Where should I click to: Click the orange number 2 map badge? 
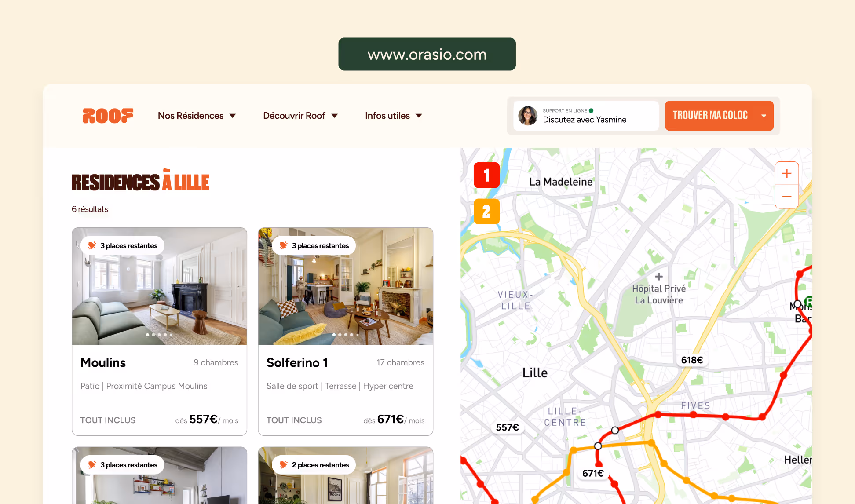pyautogui.click(x=486, y=212)
